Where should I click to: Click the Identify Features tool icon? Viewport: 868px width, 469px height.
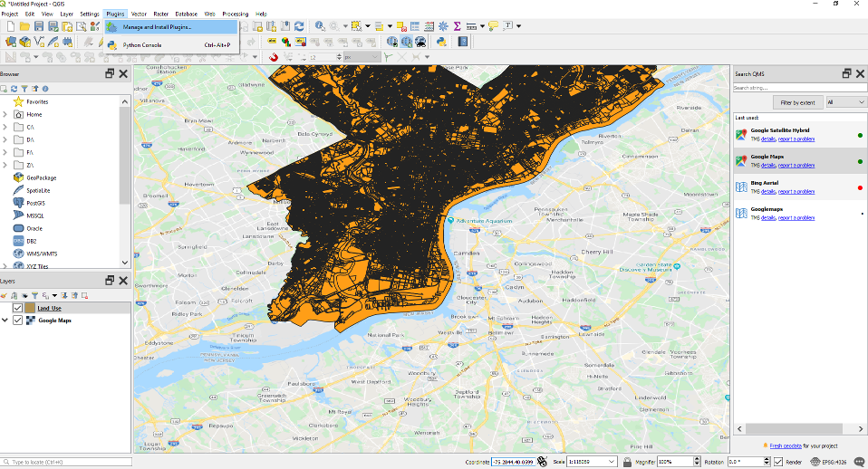[x=320, y=27]
